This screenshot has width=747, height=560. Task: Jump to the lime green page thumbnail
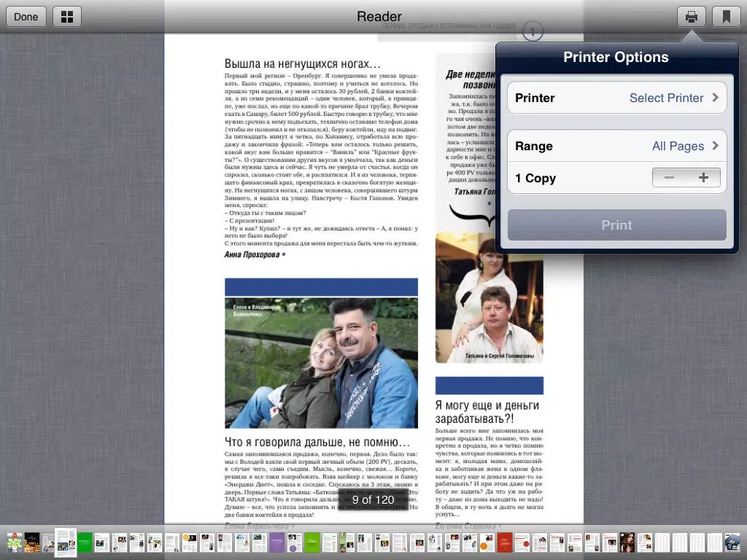click(x=312, y=542)
